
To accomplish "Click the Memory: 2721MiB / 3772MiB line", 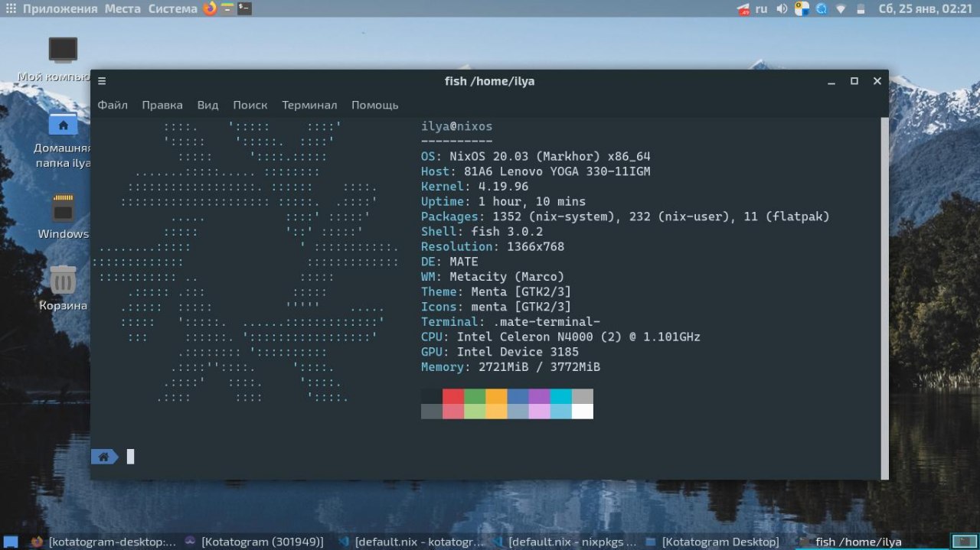I will tap(511, 367).
